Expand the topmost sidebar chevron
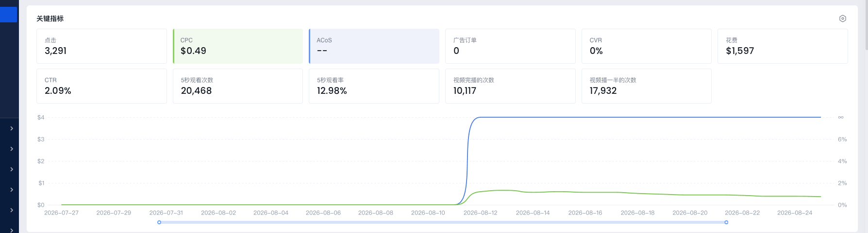 point(12,128)
